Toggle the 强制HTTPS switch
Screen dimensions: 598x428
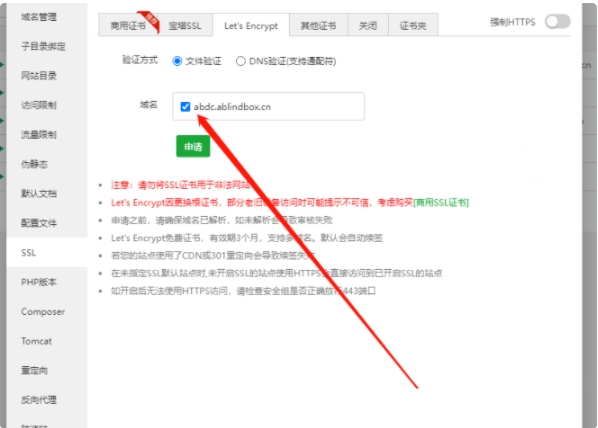[x=557, y=21]
